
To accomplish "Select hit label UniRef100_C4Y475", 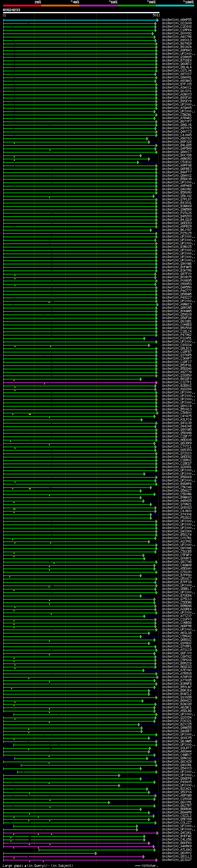I will pyautogui.click(x=177, y=416).
